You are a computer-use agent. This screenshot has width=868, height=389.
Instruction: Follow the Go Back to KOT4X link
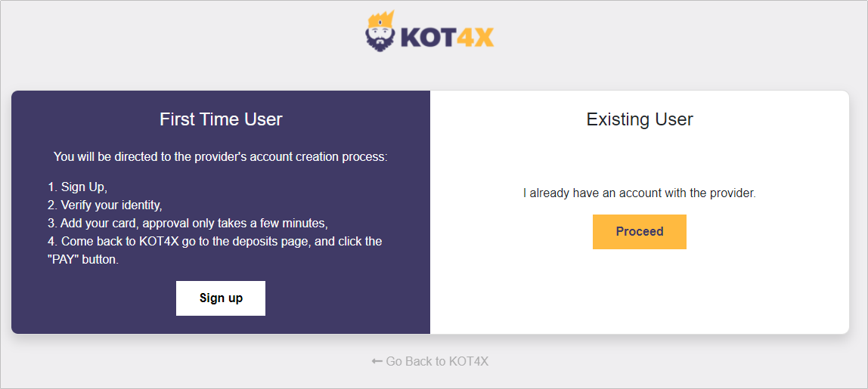click(430, 361)
